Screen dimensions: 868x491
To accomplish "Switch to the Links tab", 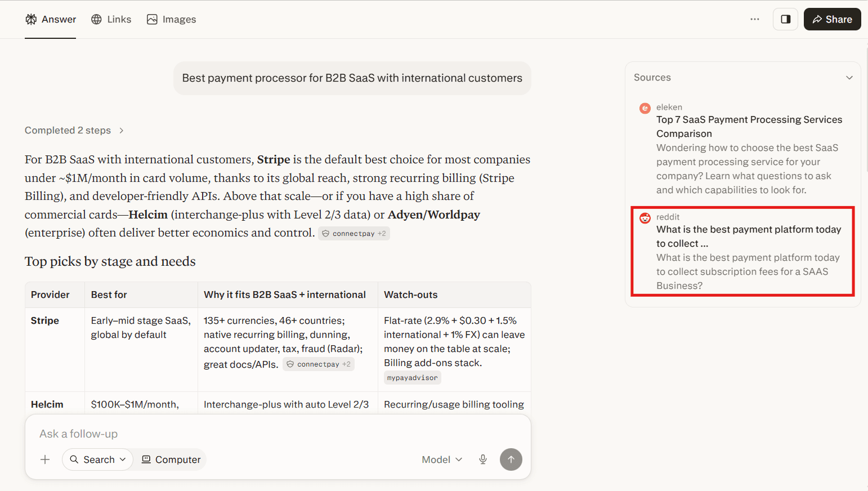I will (111, 19).
